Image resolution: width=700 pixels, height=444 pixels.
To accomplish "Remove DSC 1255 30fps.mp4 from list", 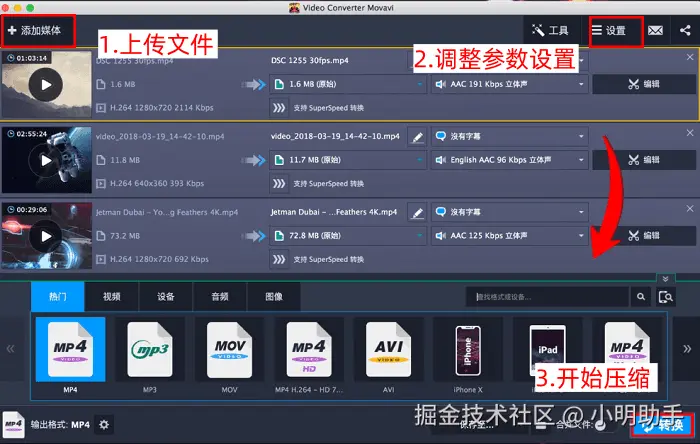I will (x=690, y=57).
